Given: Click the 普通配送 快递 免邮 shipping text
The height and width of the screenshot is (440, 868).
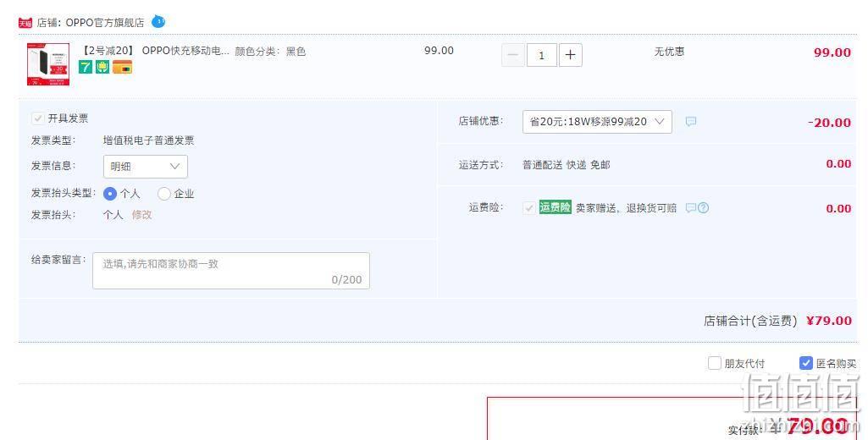Looking at the screenshot, I should (567, 165).
